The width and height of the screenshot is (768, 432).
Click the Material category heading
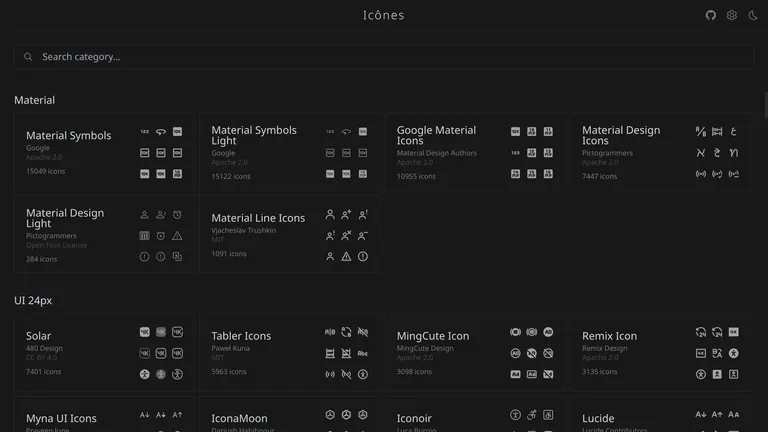click(34, 100)
